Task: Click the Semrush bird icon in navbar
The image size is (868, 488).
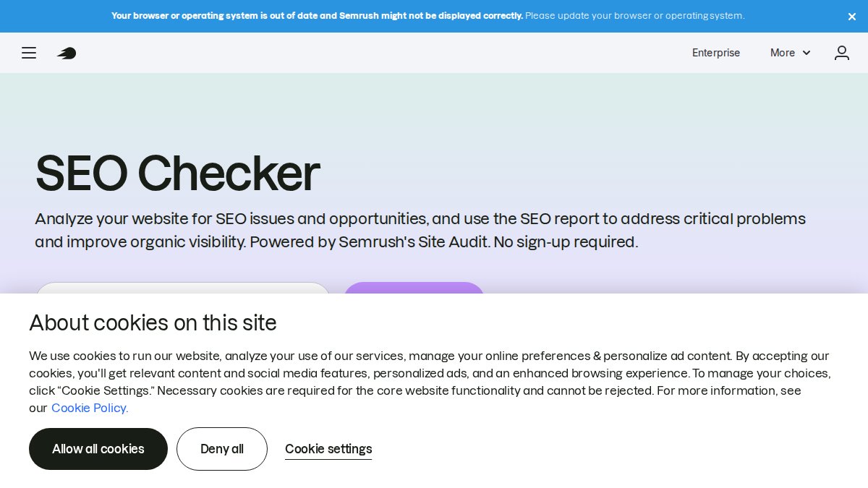Action: [x=66, y=53]
